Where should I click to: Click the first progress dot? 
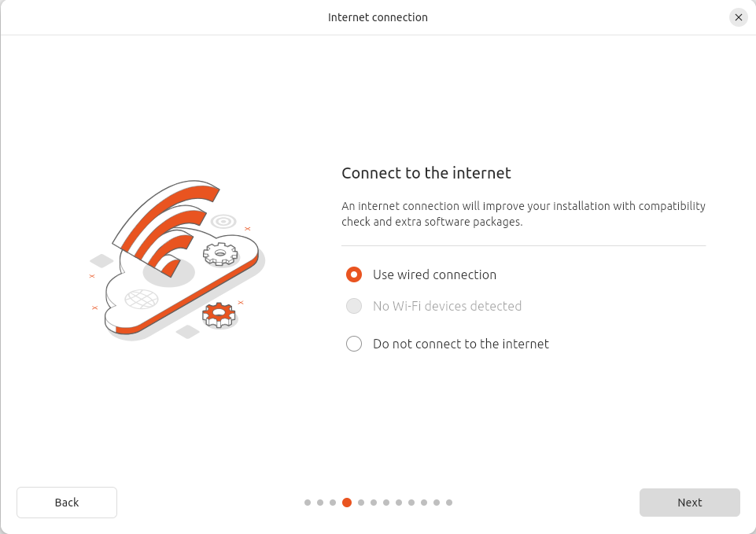point(307,502)
